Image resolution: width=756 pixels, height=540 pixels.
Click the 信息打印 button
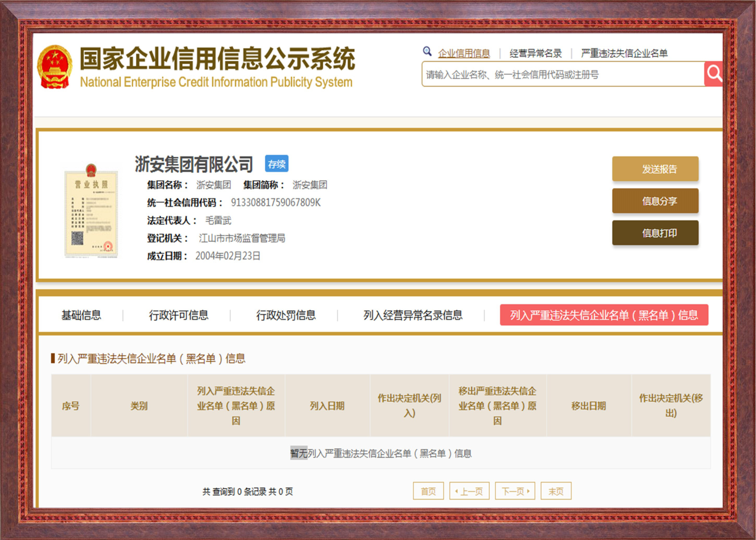point(655,233)
